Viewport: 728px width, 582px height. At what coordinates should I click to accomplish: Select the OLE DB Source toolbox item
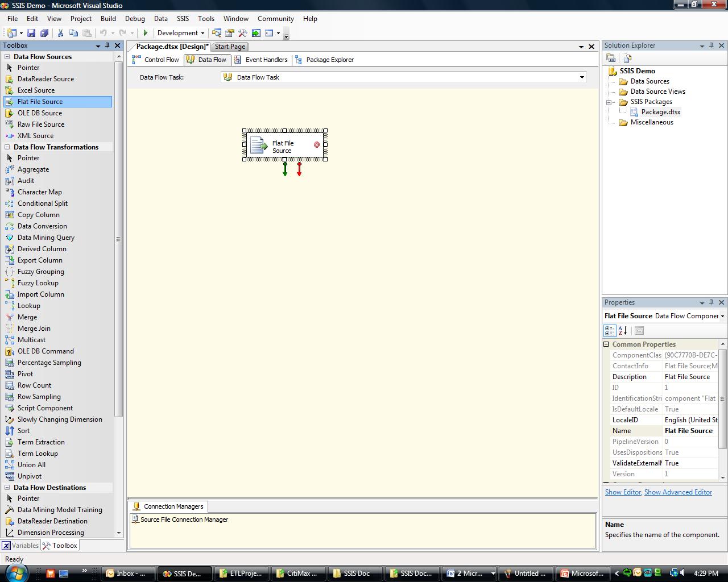point(39,113)
